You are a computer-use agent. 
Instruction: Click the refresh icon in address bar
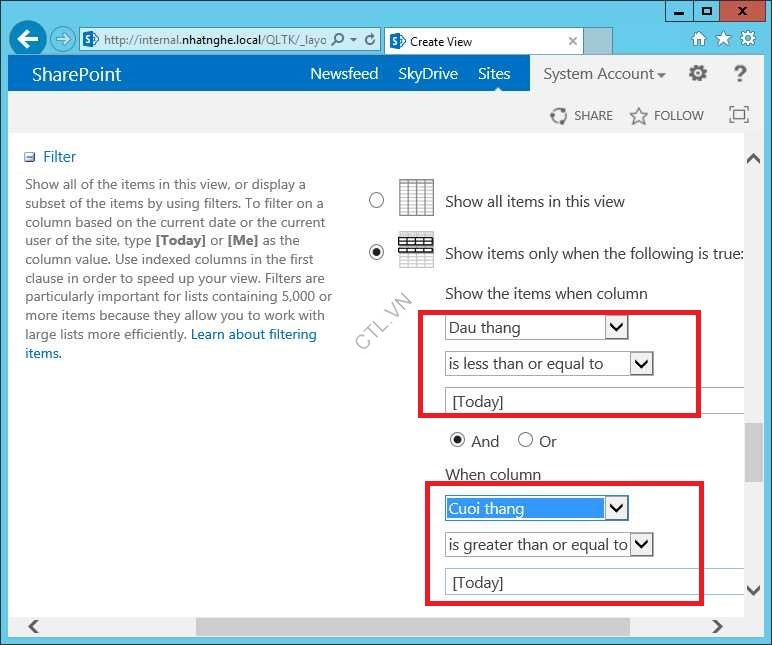pyautogui.click(x=370, y=40)
